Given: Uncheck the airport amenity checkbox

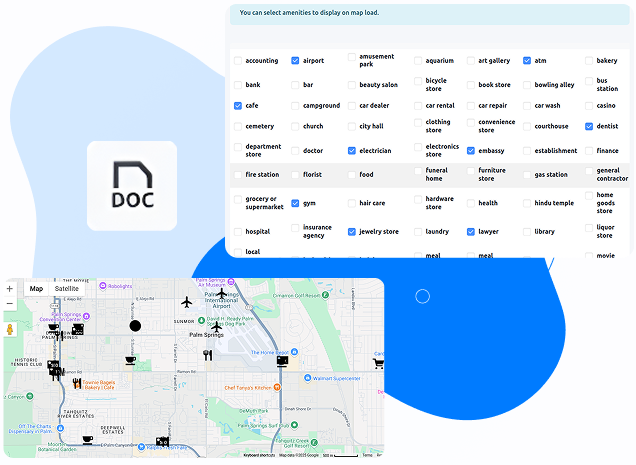Looking at the screenshot, I should coord(295,61).
